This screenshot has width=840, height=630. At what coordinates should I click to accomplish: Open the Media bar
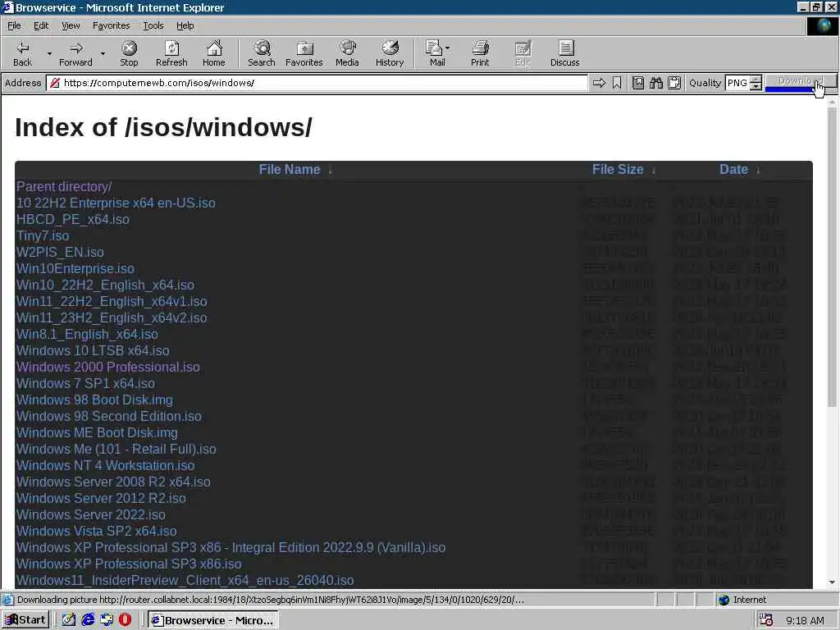click(347, 53)
